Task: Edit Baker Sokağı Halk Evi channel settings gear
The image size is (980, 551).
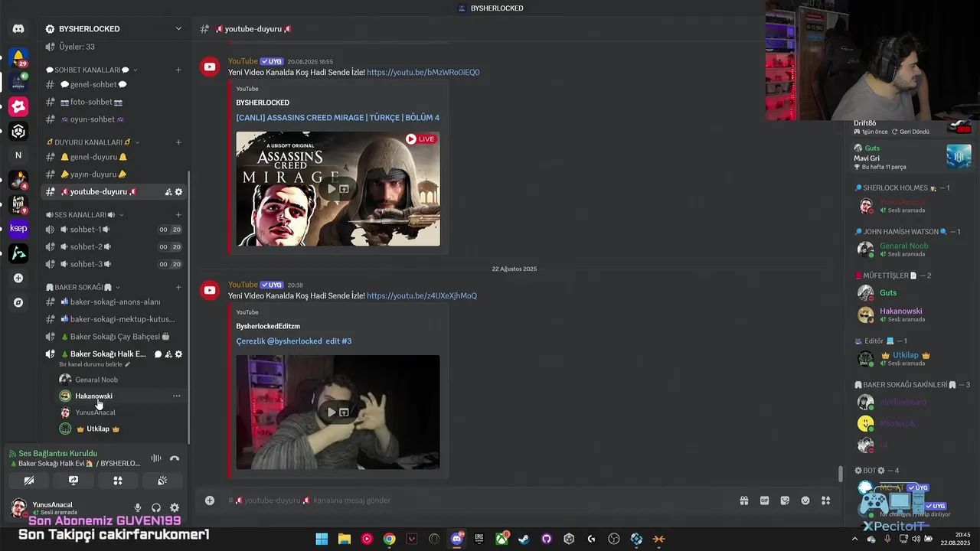Action: point(179,354)
